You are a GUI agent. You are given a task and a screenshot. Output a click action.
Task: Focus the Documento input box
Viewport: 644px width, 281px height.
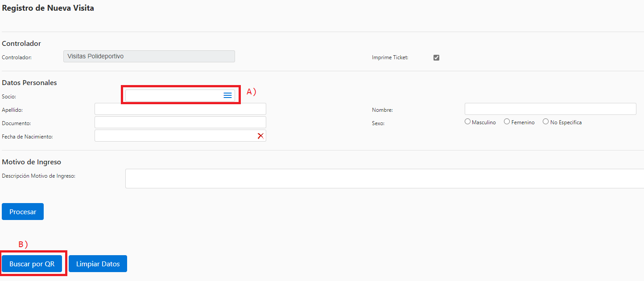[x=180, y=122]
